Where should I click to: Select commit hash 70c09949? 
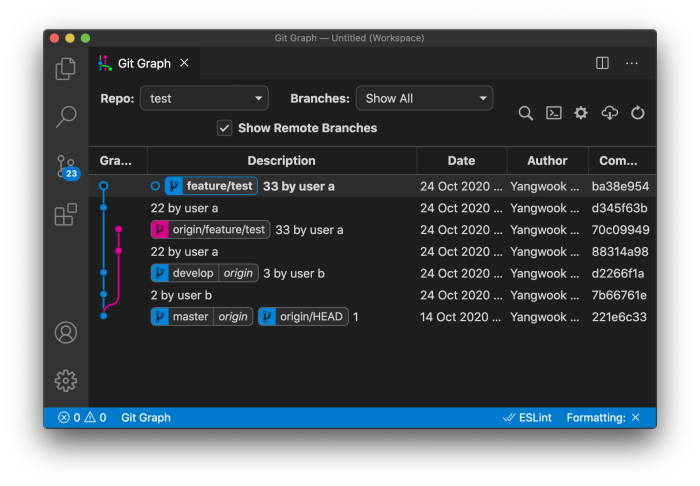click(x=621, y=230)
